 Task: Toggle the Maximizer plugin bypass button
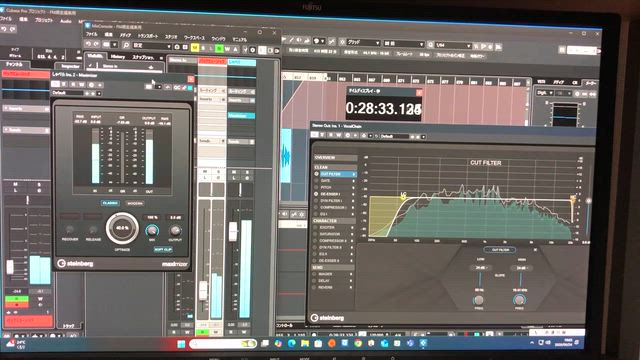[56, 84]
